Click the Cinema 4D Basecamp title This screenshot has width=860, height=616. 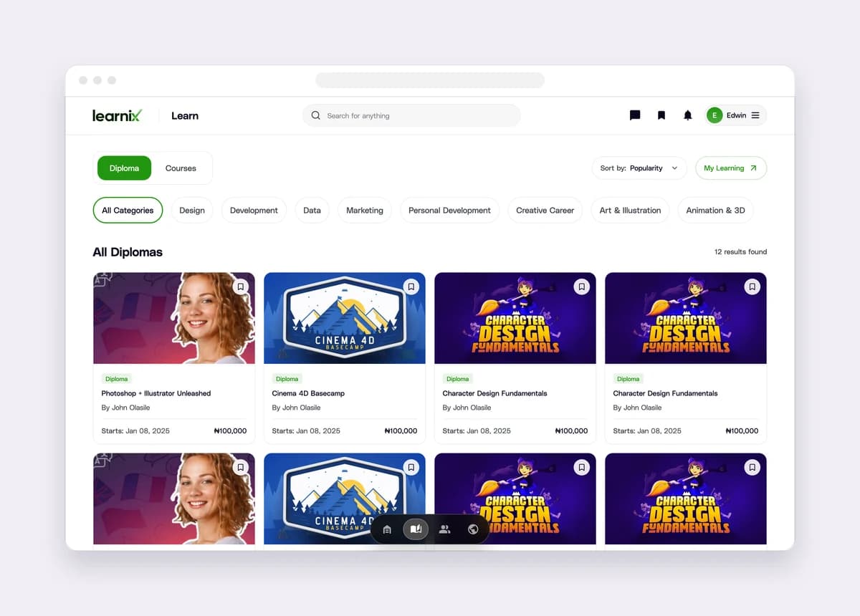[x=308, y=393]
